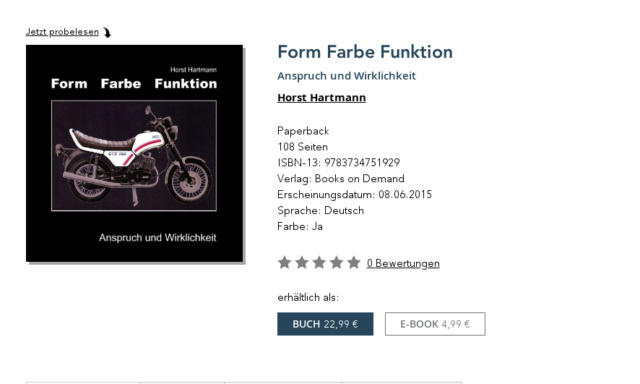The image size is (640, 384).
Task: Select the BUCH 22,99 € option
Action: tap(325, 324)
